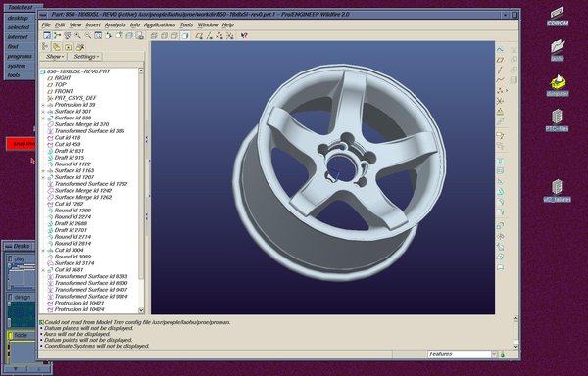The width and height of the screenshot is (588, 376).
Task: Click the Repaint screen icon in the toolbar
Action: click(47, 35)
